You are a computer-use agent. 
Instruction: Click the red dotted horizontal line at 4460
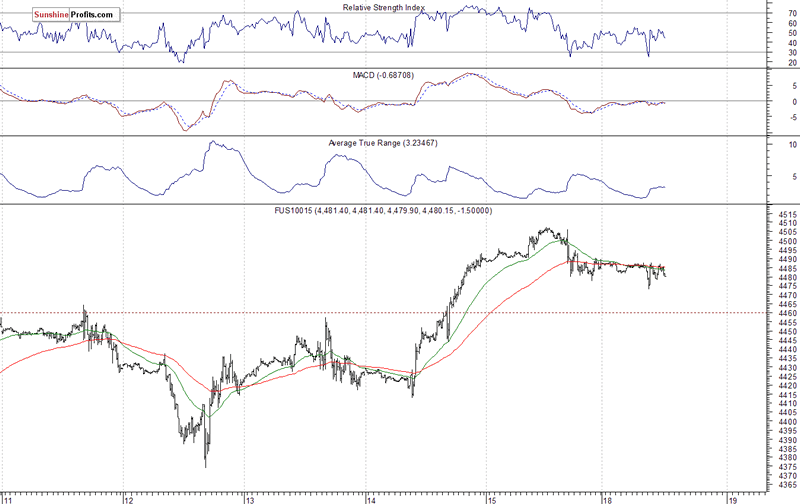[383, 313]
